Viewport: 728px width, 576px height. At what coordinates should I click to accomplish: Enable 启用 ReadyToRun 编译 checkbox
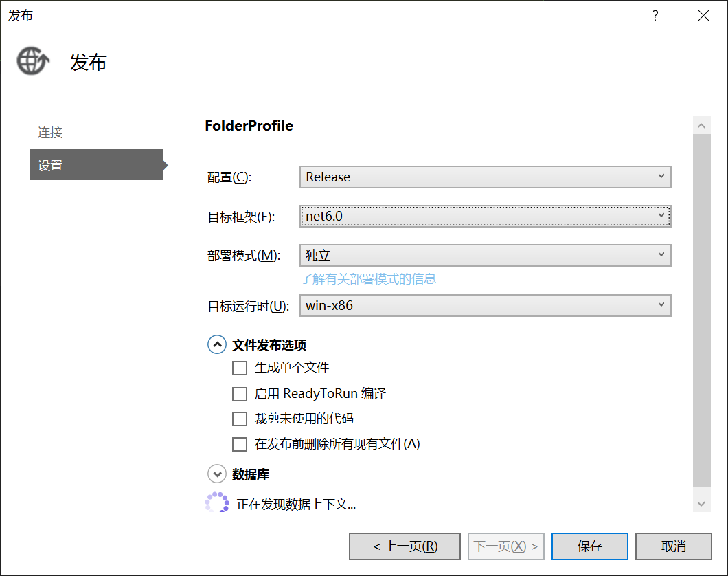240,394
